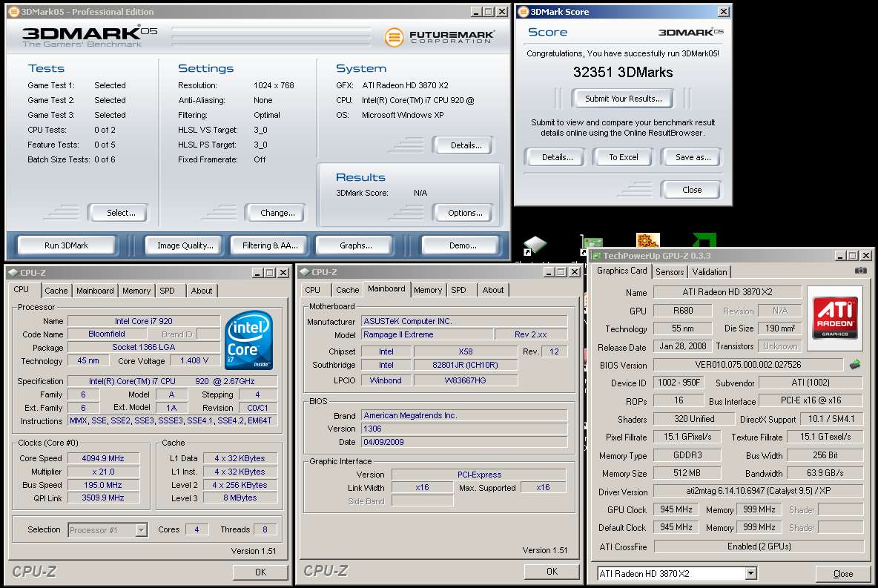Viewport: 878px width, 588px height.
Task: Click the Bus Interface PCI-E x16 field
Action: 811,400
